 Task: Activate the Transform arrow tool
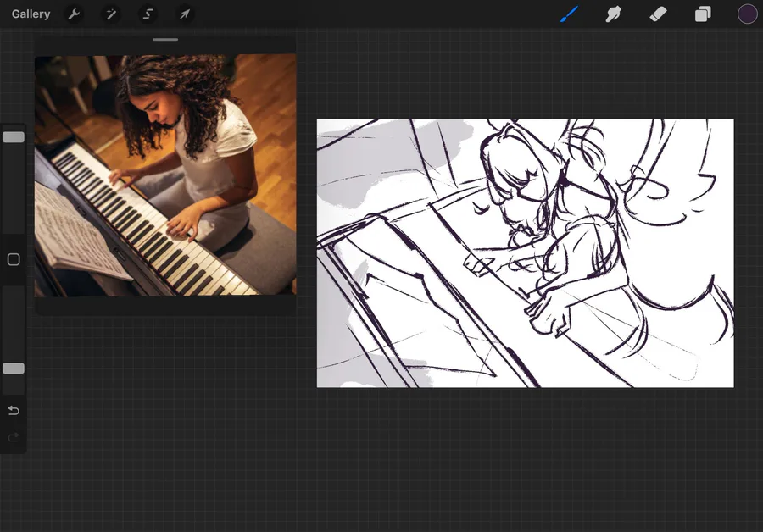coord(185,14)
